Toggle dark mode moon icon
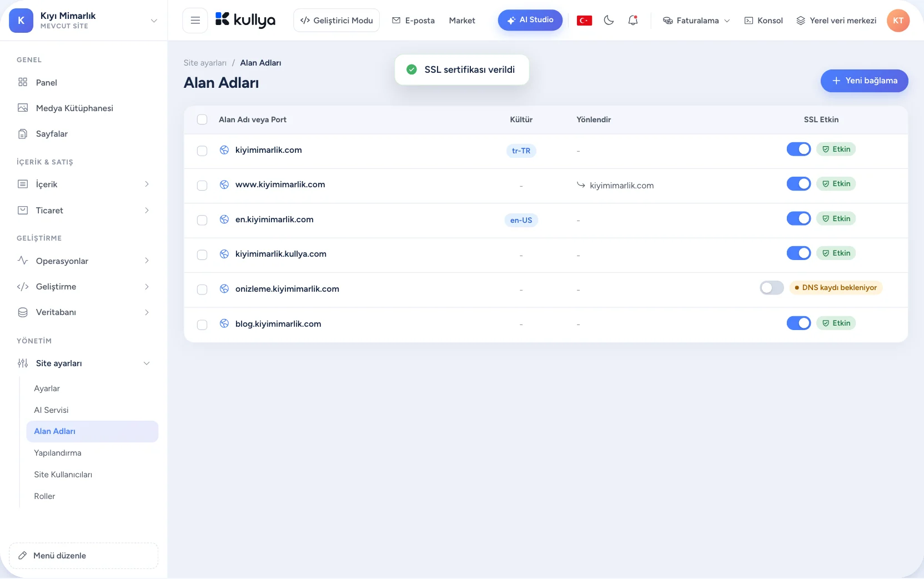 (609, 21)
